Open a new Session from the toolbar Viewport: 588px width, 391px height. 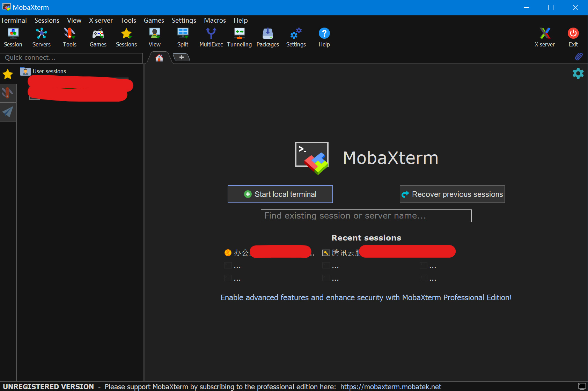(x=13, y=37)
